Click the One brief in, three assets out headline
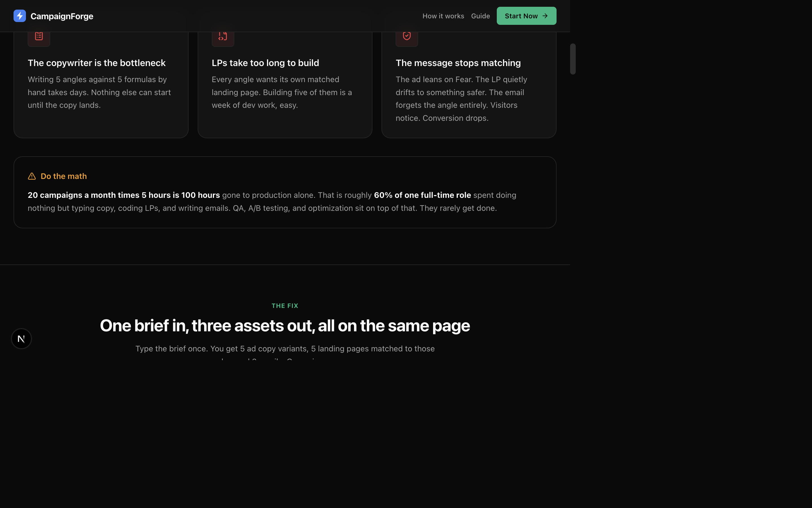Screen dimensions: 812x508 coord(285,326)
